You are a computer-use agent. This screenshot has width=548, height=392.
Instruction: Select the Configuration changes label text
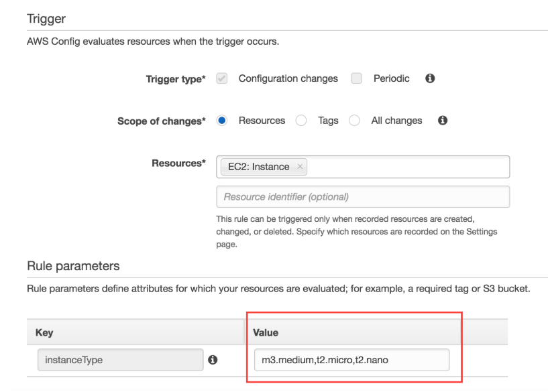[288, 79]
